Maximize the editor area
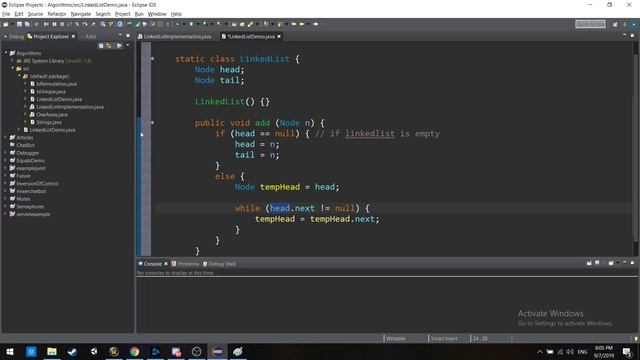The width and height of the screenshot is (640, 360). [632, 36]
